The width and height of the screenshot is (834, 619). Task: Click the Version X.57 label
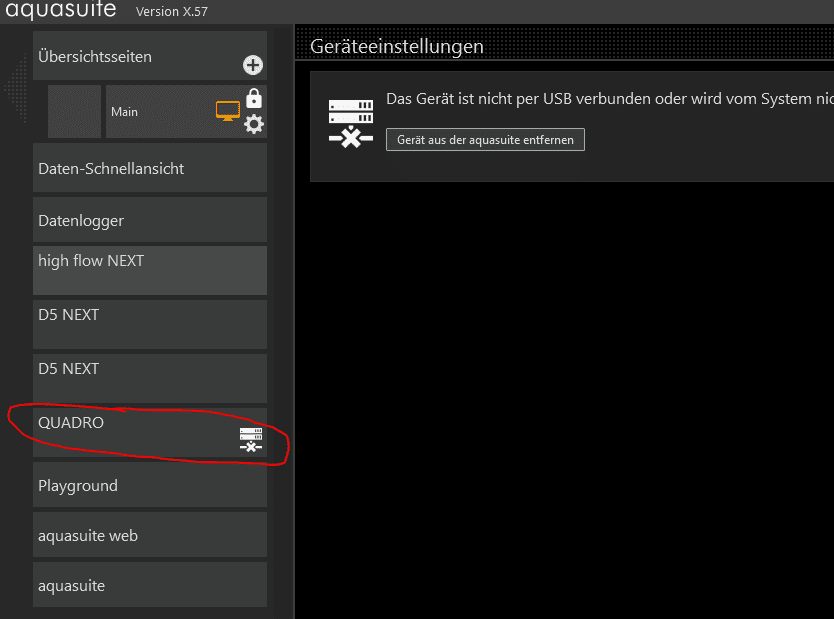[x=172, y=12]
